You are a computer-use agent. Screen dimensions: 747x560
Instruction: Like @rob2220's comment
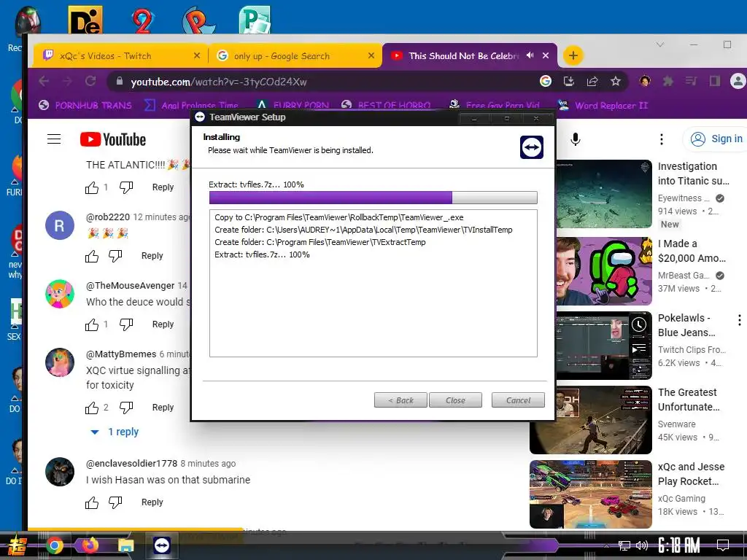(x=91, y=256)
